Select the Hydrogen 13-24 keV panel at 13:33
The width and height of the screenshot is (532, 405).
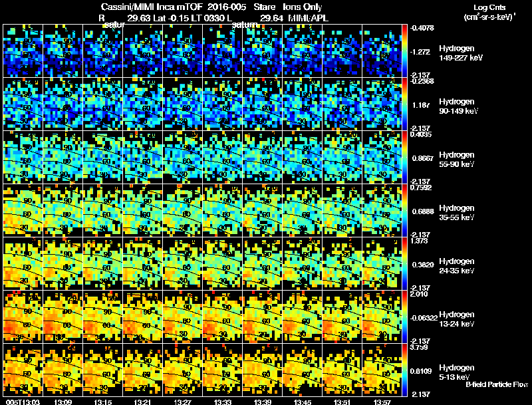[223, 317]
